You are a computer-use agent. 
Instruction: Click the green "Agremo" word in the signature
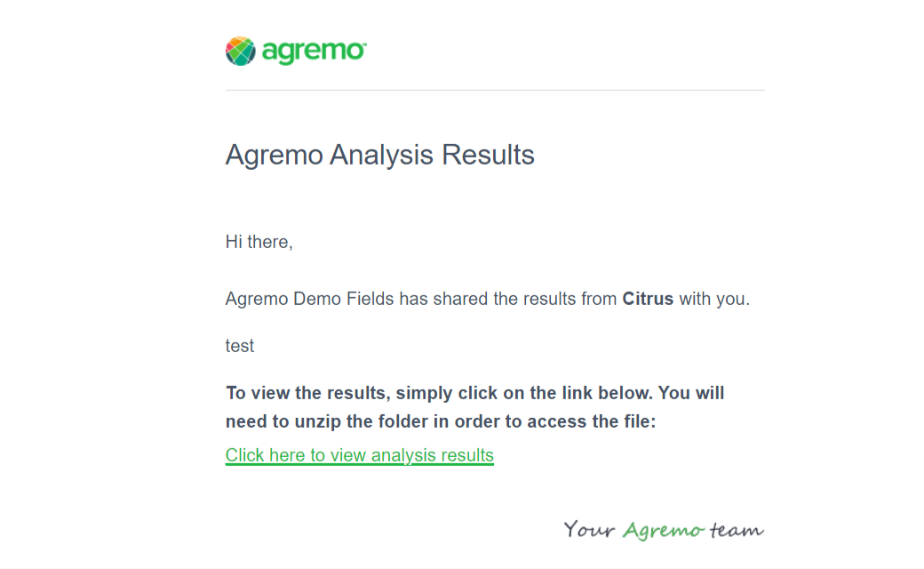coord(663,531)
